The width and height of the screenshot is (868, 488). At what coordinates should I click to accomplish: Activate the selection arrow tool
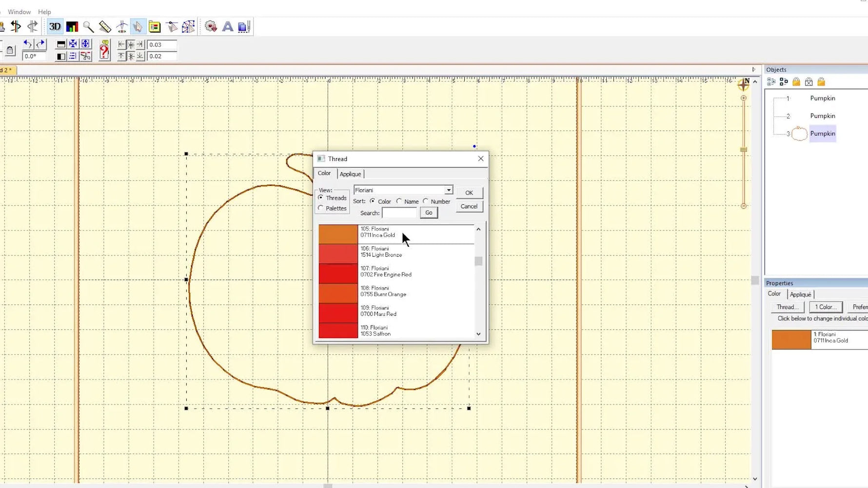pyautogui.click(x=138, y=27)
